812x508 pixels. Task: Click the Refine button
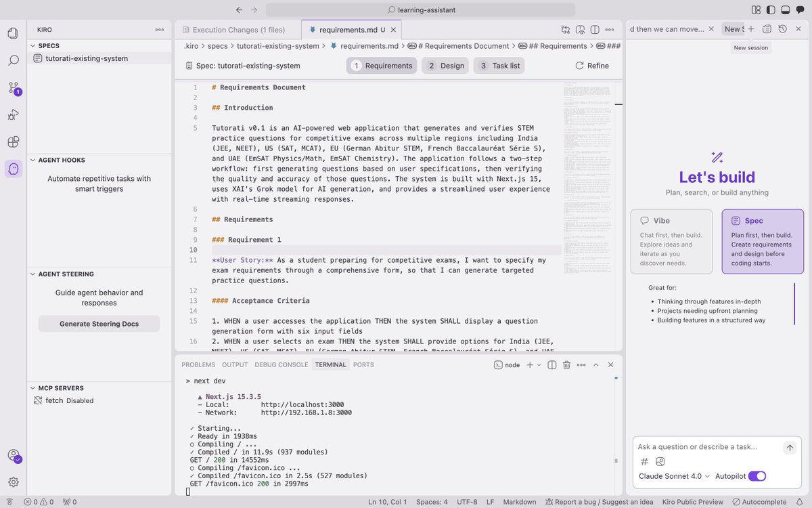pos(592,66)
